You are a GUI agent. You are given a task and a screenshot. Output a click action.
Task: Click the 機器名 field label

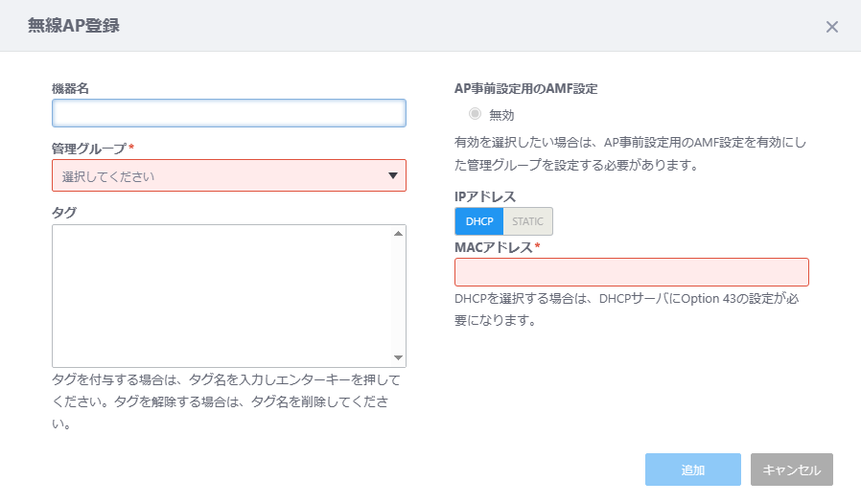tap(70, 88)
